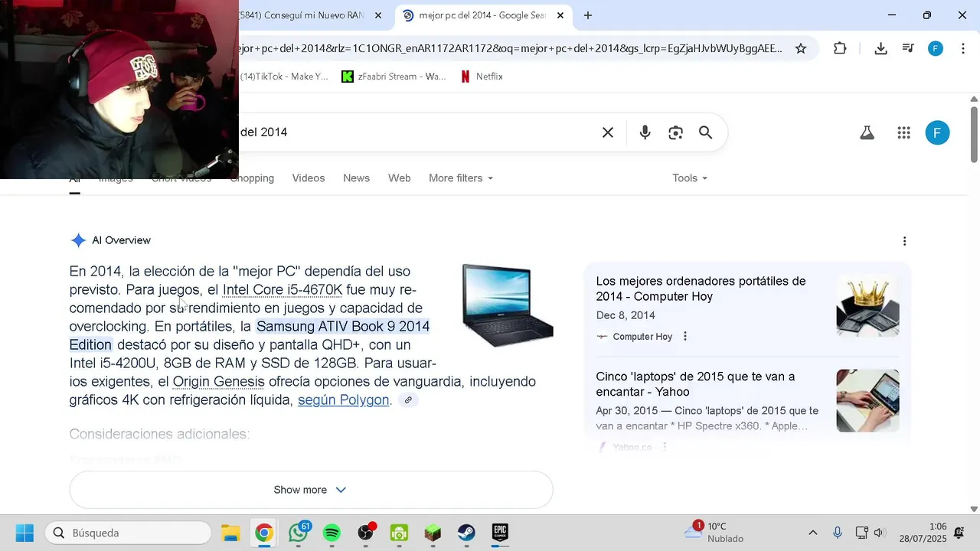
Task: Clear the search box with the X icon
Action: tap(607, 132)
